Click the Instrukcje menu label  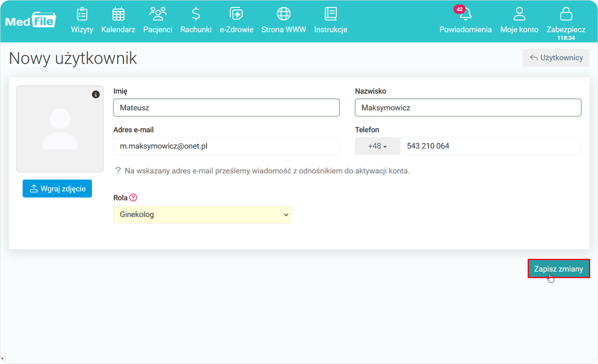[331, 30]
